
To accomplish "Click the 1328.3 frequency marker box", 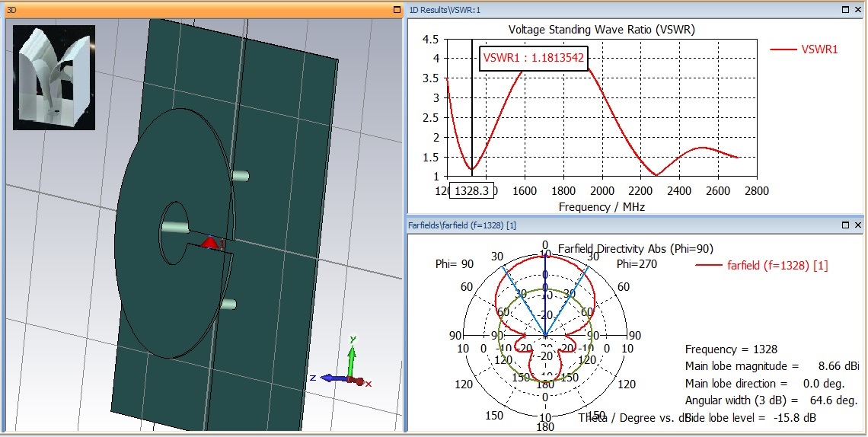I will coord(471,191).
